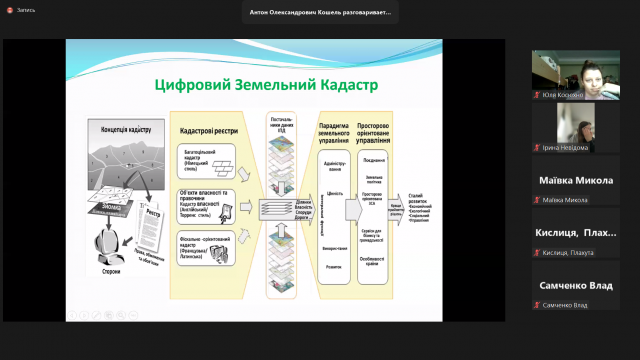
Task: Click the 'Об'єкти власності та правочини' box
Action: point(206,207)
